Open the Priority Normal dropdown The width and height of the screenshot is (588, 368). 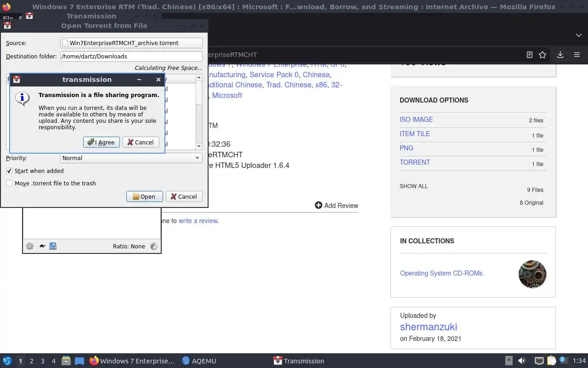(x=131, y=158)
